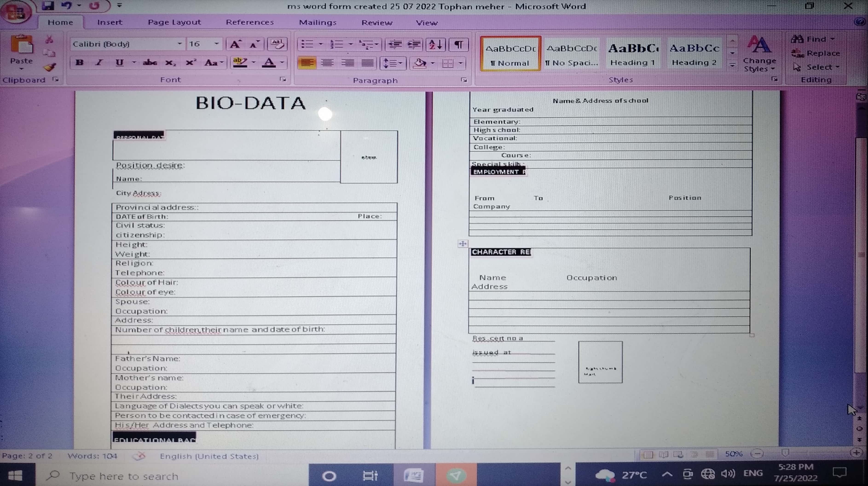This screenshot has width=868, height=486.
Task: Open the font name dropdown
Action: click(x=179, y=44)
